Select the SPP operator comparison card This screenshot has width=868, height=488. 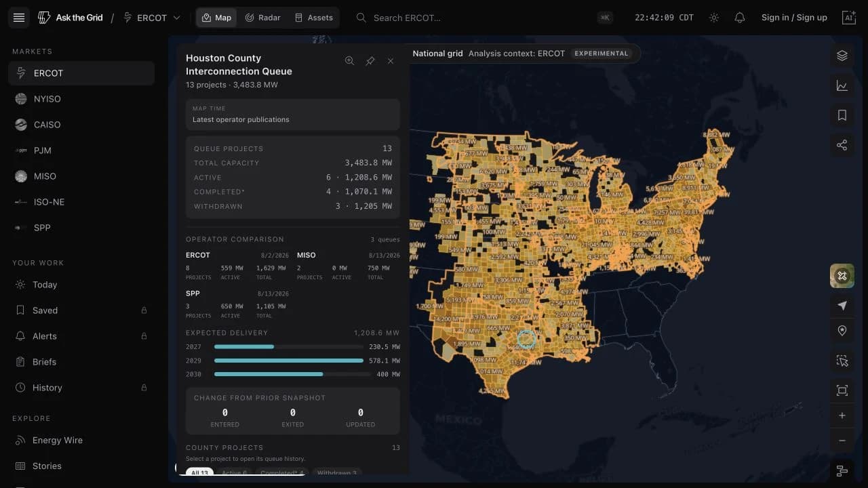238,304
